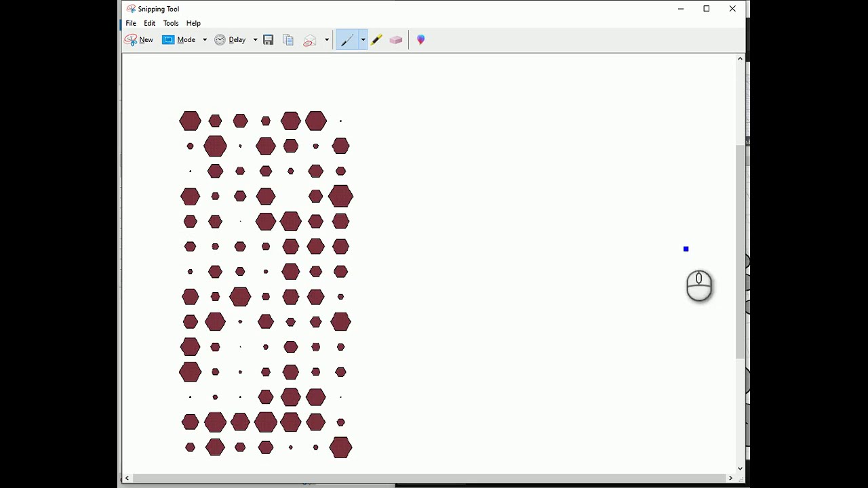The height and width of the screenshot is (488, 868).
Task: Close the Snipping Tool window
Action: point(732,9)
